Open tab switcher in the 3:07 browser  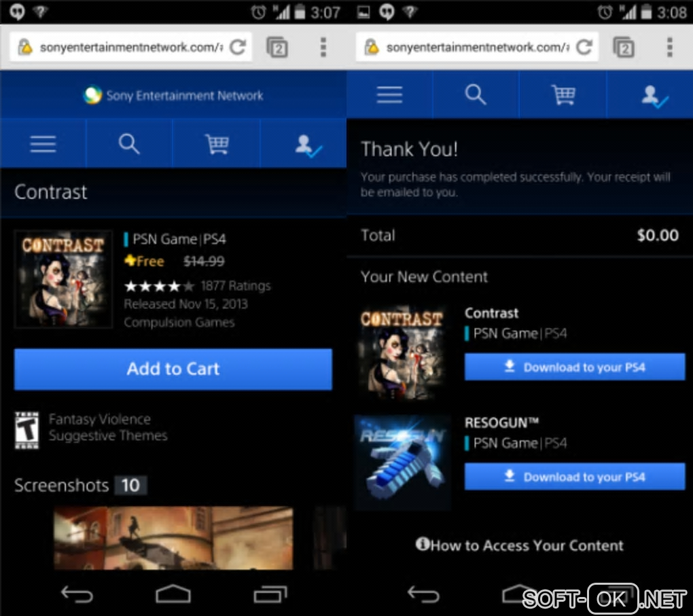pyautogui.click(x=277, y=48)
